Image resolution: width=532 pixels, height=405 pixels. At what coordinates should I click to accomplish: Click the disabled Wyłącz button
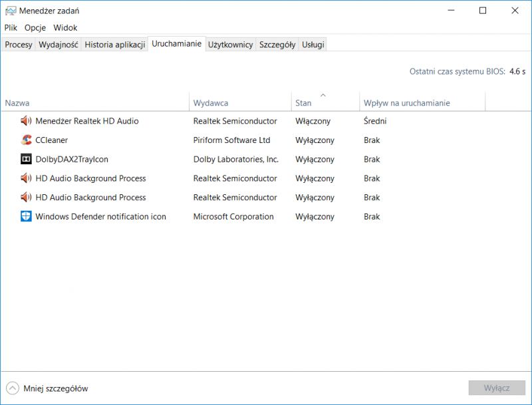tap(497, 388)
